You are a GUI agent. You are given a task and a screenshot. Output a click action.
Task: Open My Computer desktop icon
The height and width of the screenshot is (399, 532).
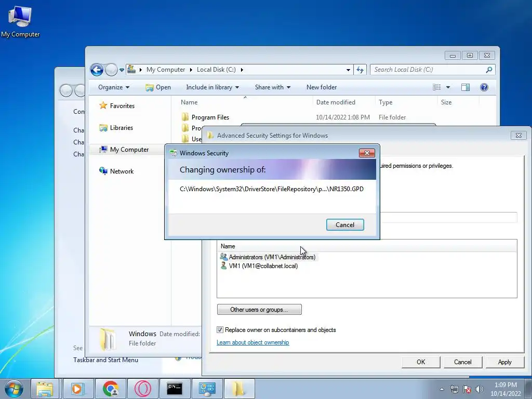[20, 21]
